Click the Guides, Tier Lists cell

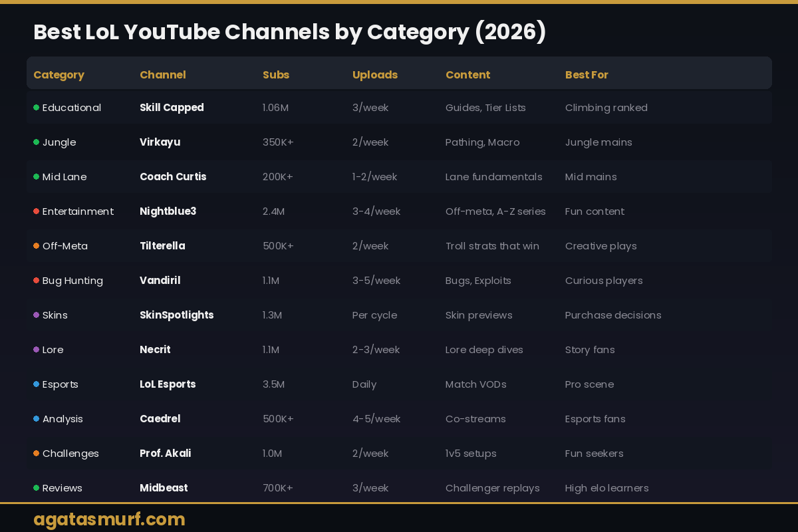coord(485,108)
